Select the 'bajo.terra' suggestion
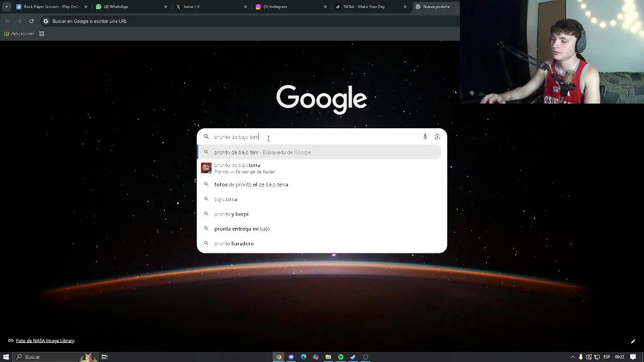The width and height of the screenshot is (644, 362). [x=319, y=199]
